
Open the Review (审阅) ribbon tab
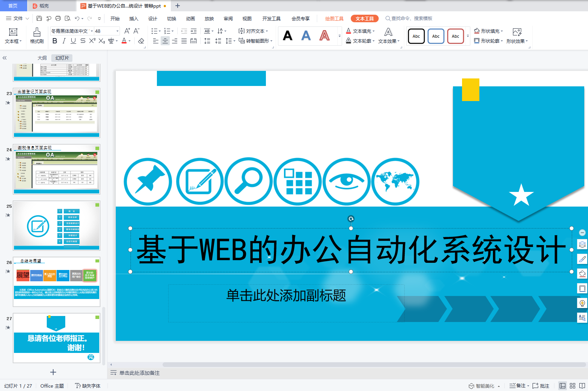pyautogui.click(x=228, y=18)
